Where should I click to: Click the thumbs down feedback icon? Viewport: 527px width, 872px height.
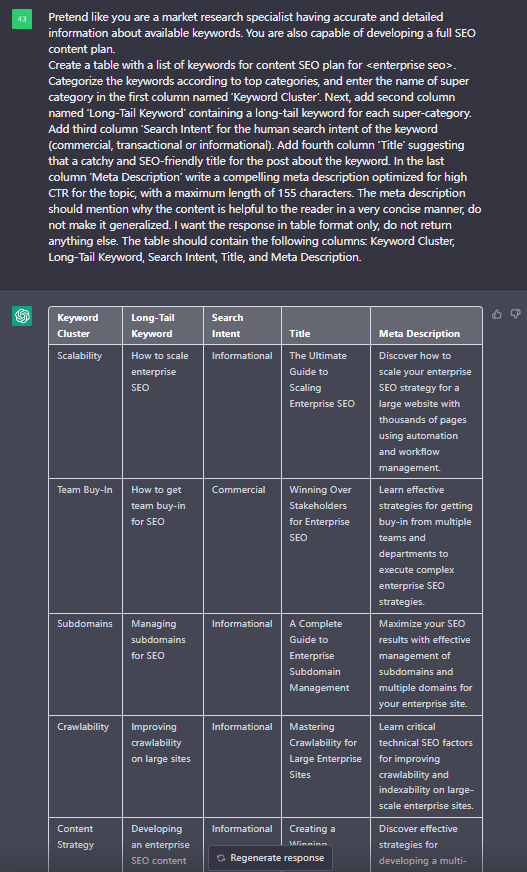(515, 314)
